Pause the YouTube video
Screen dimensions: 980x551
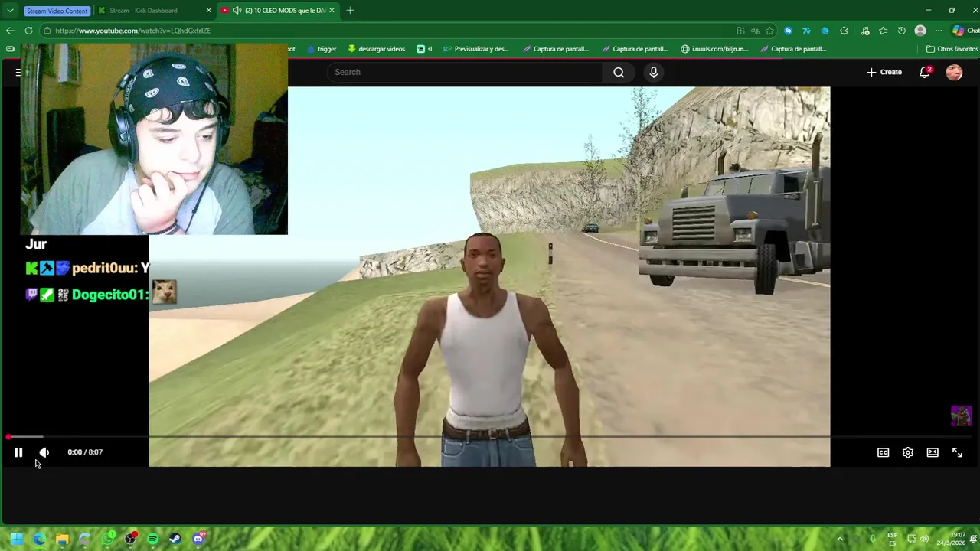click(18, 452)
